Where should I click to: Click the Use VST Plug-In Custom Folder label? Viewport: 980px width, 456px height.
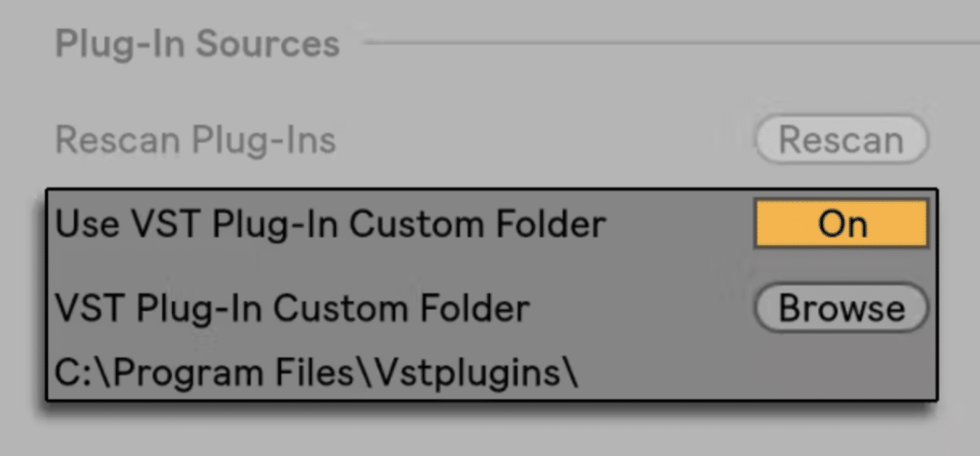[330, 225]
